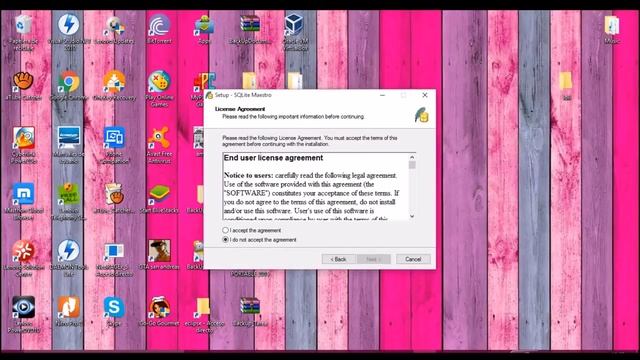
Task: Select the Start BlueStacks desktop icon
Action: (x=159, y=195)
